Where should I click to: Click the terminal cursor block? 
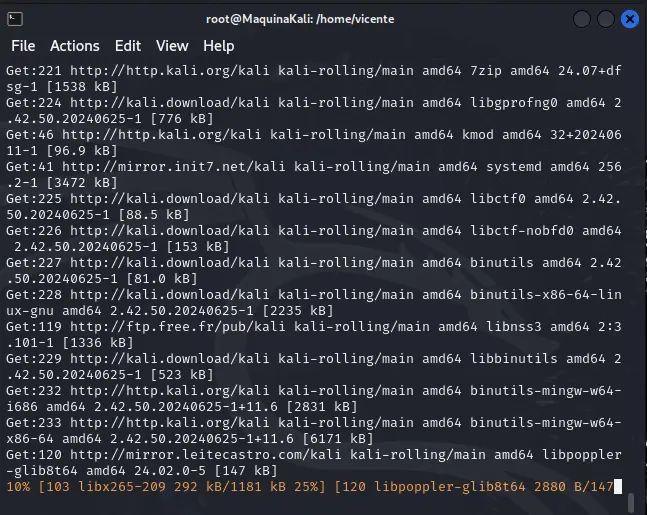[x=618, y=487]
